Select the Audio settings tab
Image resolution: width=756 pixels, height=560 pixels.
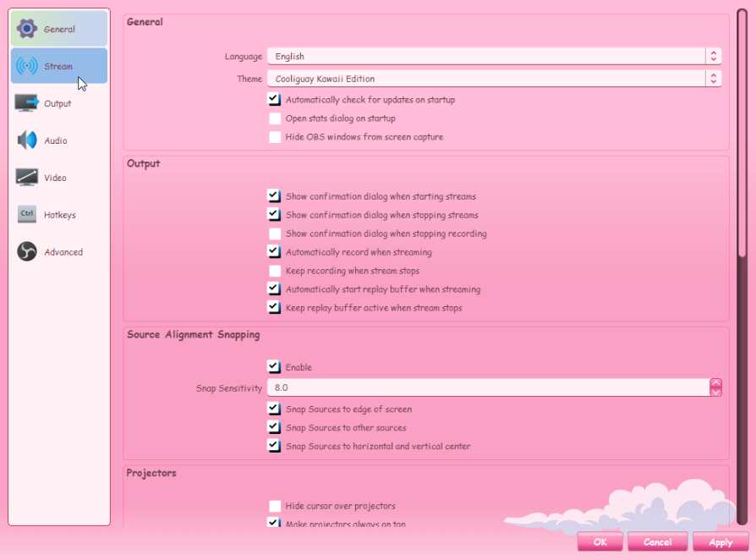pos(59,140)
